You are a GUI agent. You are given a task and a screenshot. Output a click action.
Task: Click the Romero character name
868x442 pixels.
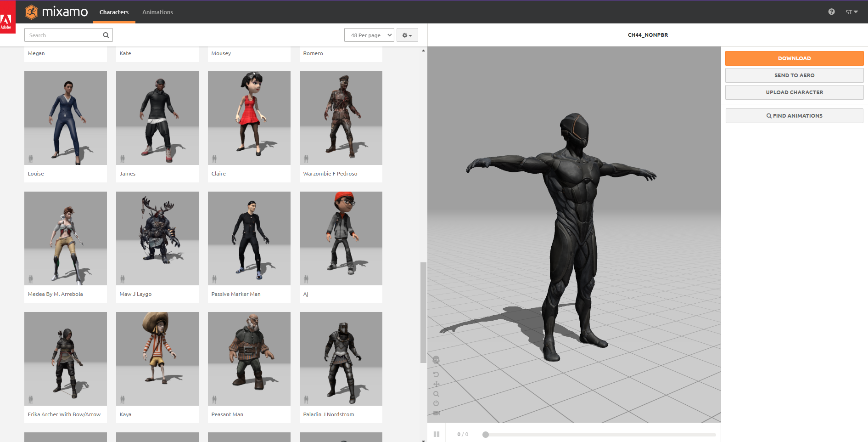[313, 53]
